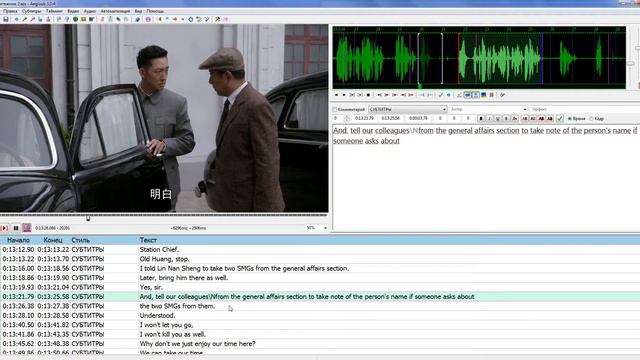Check the Комментарий checkbox
This screenshot has width=640, height=360.
tap(335, 109)
